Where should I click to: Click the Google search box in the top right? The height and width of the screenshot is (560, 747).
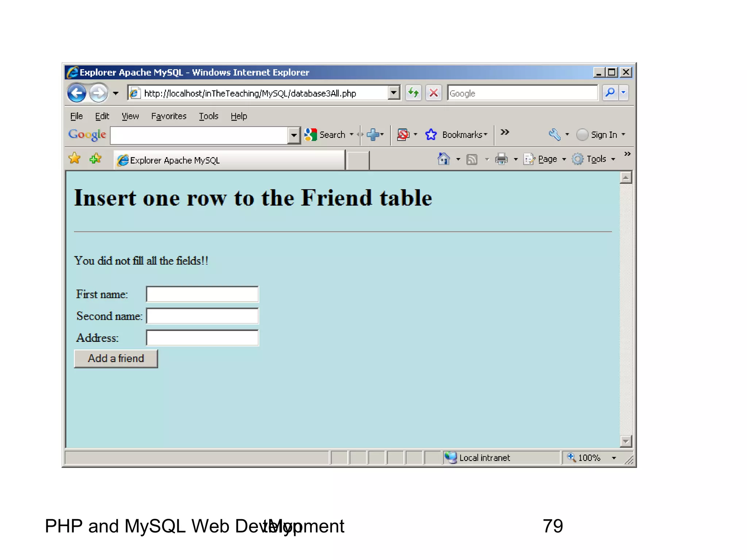tap(522, 93)
